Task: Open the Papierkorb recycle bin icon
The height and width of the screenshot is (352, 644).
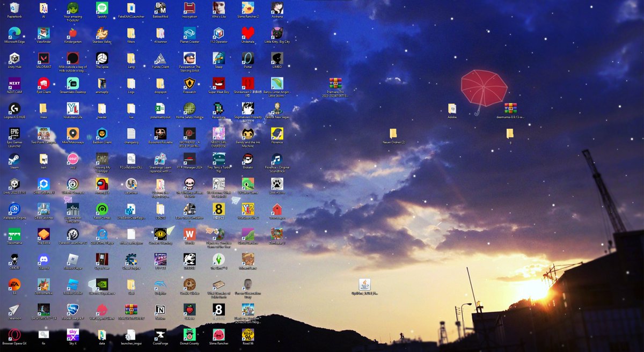Action: 14,8
